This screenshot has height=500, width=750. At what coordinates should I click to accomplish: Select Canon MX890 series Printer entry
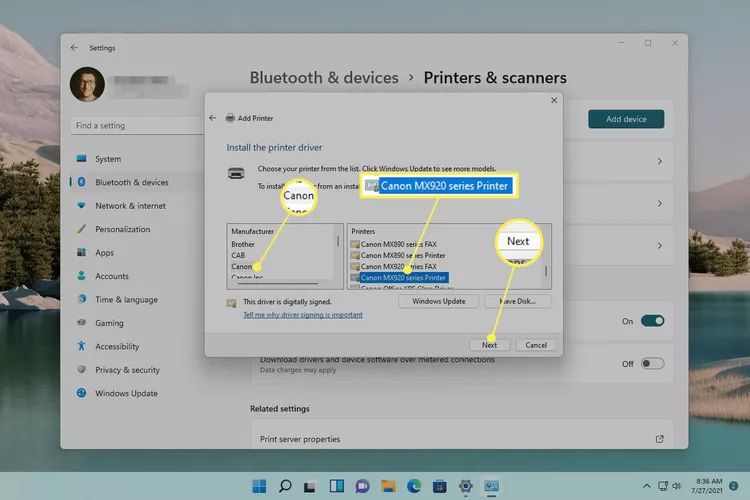point(403,255)
